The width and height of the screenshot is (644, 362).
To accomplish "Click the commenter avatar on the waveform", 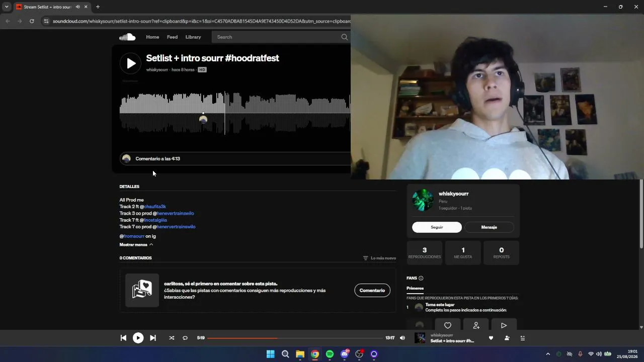I will [203, 119].
